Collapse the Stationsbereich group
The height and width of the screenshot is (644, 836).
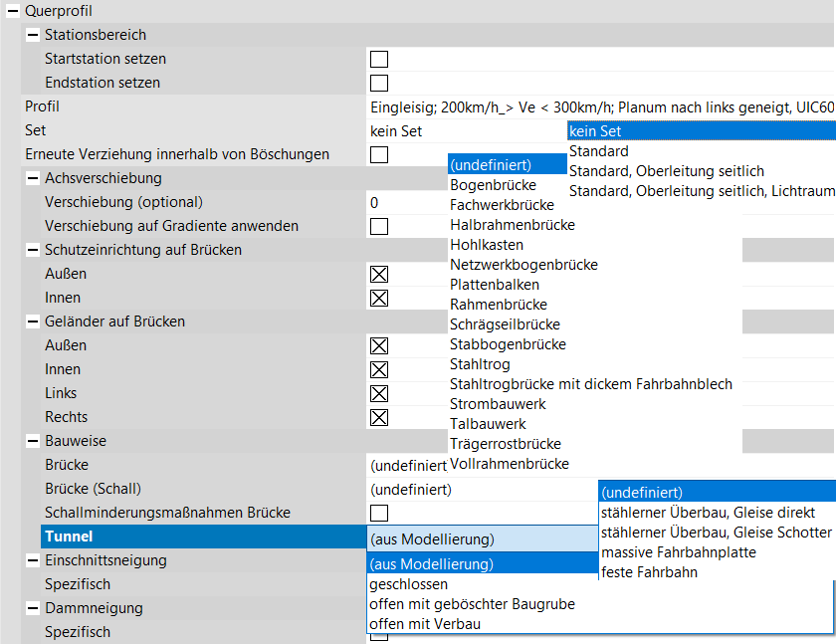(x=33, y=35)
